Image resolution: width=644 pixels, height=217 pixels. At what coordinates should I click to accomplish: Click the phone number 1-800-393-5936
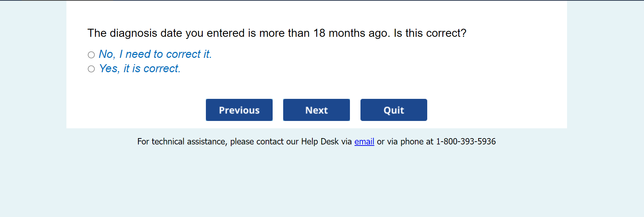pyautogui.click(x=466, y=142)
